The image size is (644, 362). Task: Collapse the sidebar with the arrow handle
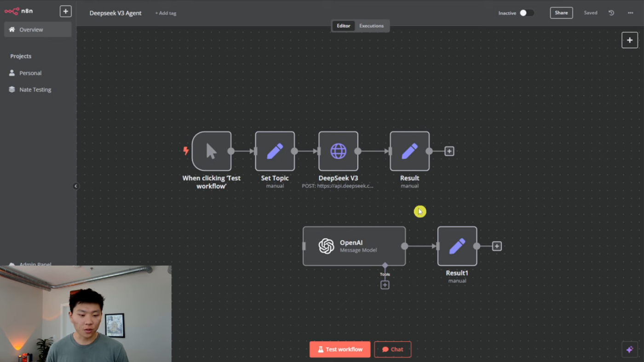(x=76, y=186)
